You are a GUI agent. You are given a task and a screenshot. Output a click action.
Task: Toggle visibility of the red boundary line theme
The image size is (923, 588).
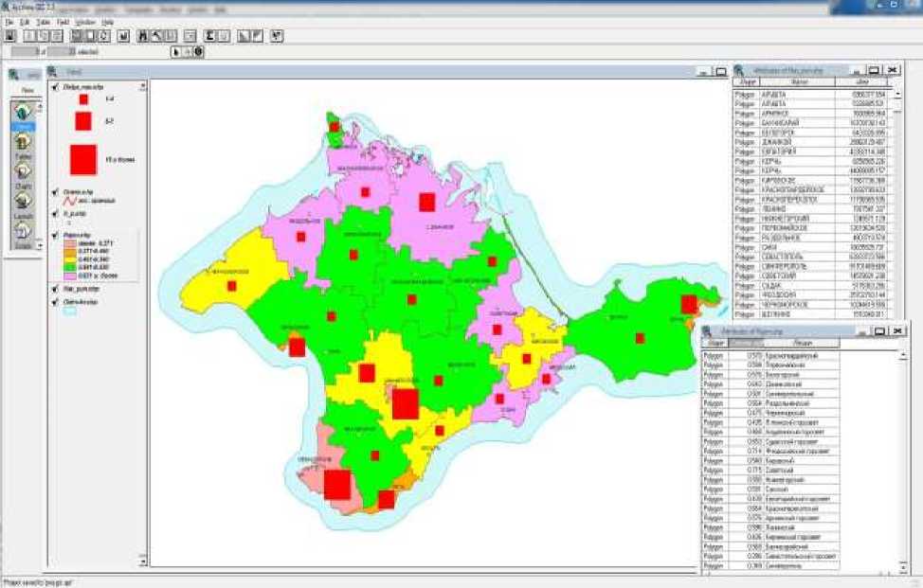pos(55,190)
